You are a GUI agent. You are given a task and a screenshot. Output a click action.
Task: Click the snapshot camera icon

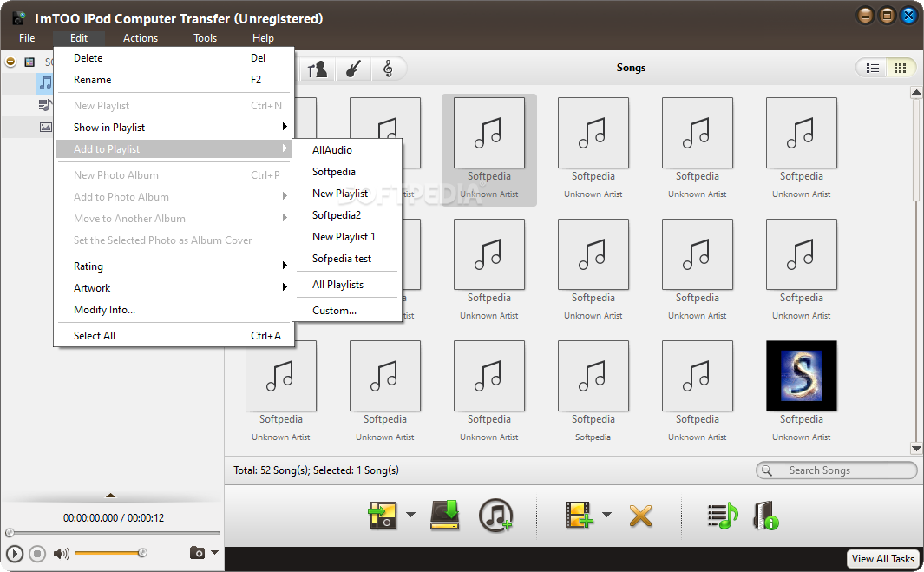pyautogui.click(x=198, y=553)
